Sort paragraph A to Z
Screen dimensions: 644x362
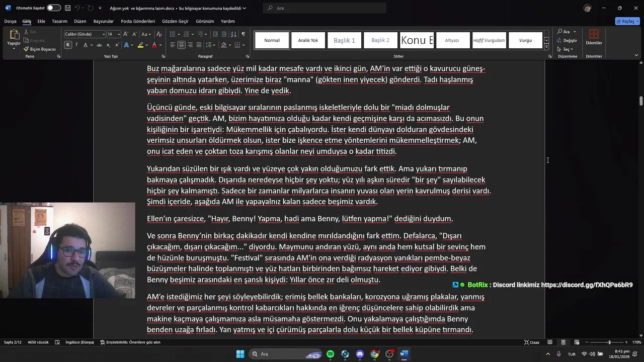click(233, 34)
